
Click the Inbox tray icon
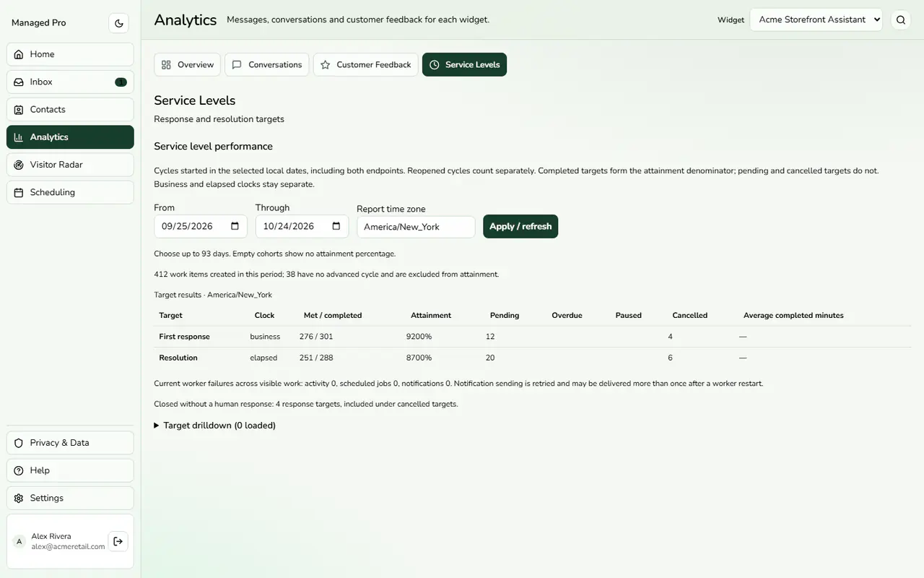(19, 82)
